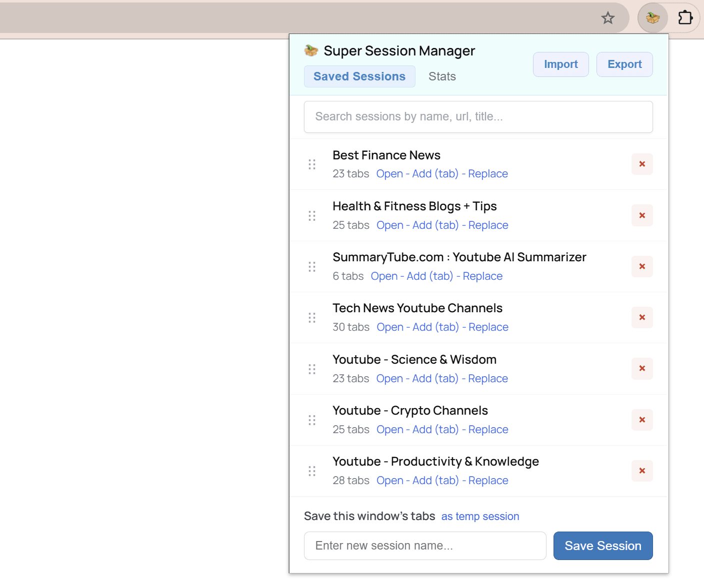The height and width of the screenshot is (588, 704).
Task: Click the new session name input box
Action: click(425, 546)
